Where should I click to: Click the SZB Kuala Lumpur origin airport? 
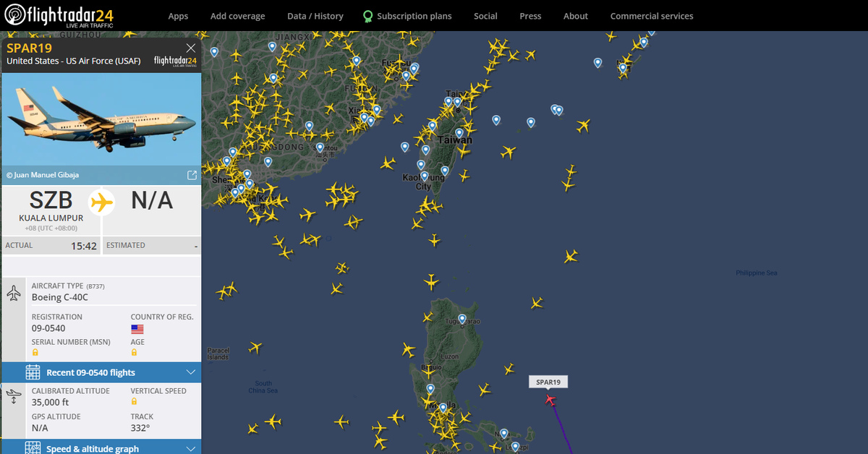pyautogui.click(x=51, y=206)
